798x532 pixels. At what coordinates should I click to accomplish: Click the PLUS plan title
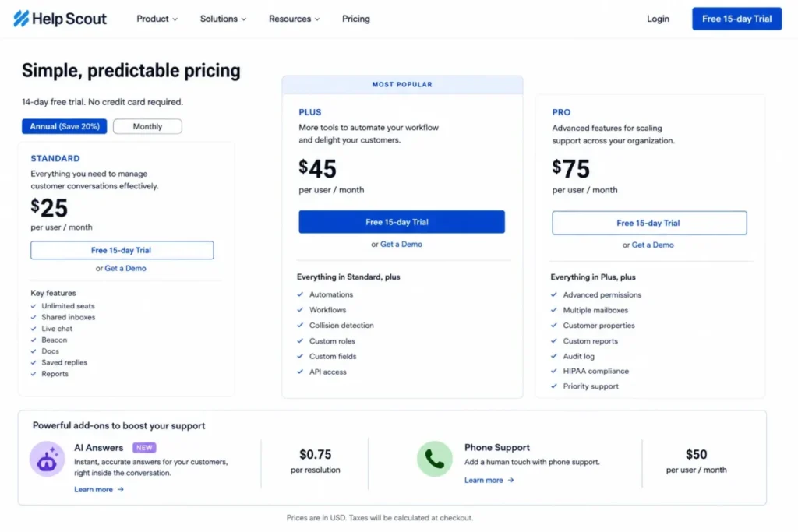tap(310, 112)
